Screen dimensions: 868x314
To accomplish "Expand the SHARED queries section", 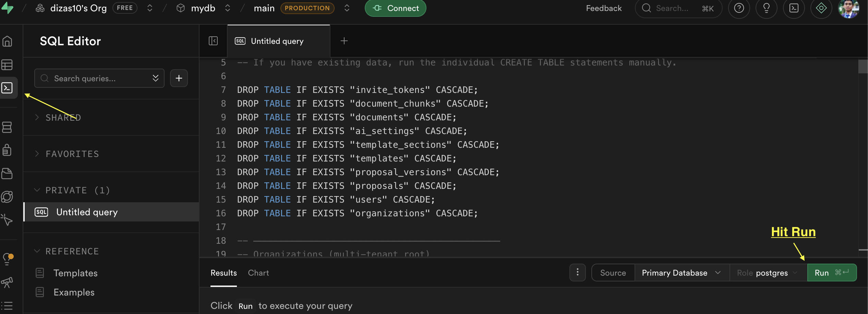I will point(58,118).
